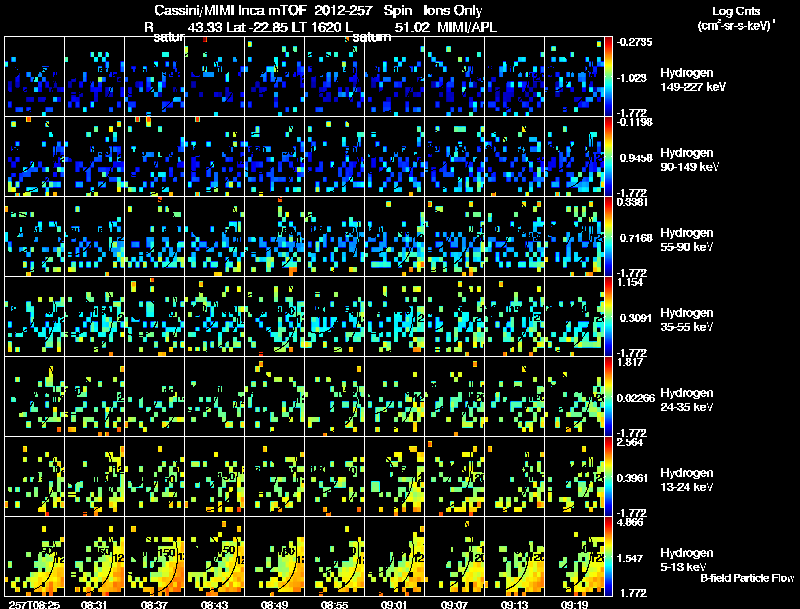Select the 'Hydrogen 5-13 keV' row label
Viewport: 800px width, 609px height.
tap(687, 560)
